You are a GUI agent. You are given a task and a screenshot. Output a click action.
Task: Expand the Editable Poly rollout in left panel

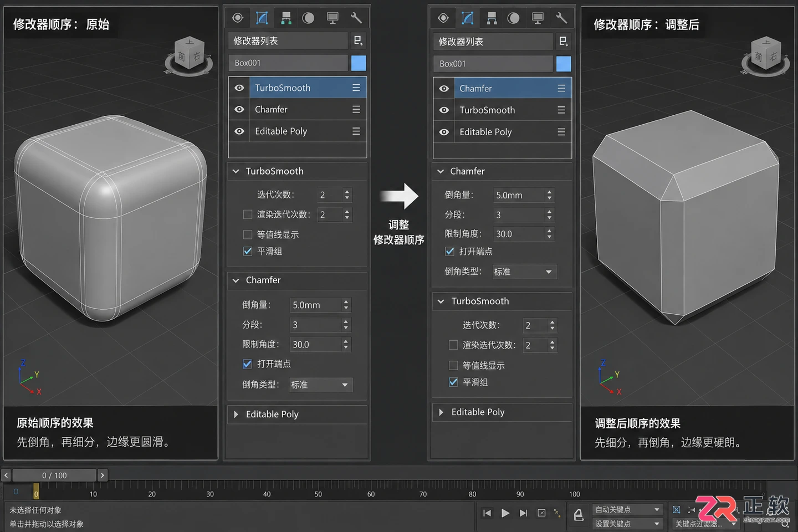coord(236,414)
